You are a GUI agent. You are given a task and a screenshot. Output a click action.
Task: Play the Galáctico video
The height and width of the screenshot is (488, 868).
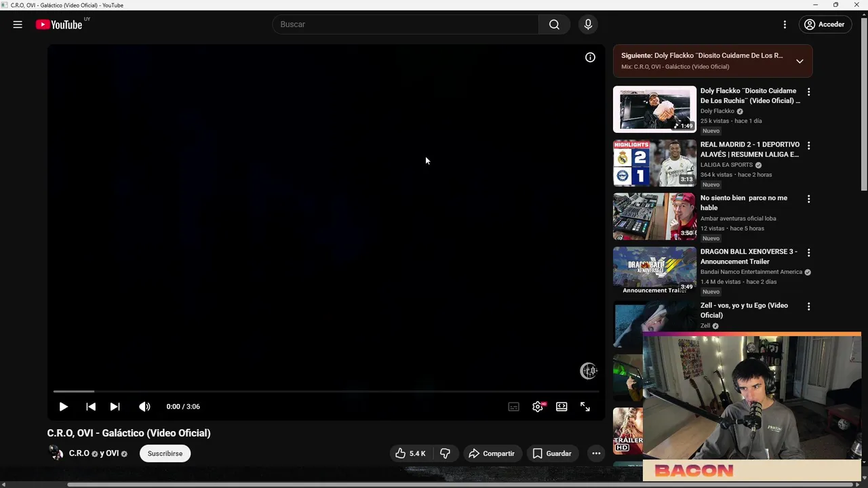[x=63, y=407]
